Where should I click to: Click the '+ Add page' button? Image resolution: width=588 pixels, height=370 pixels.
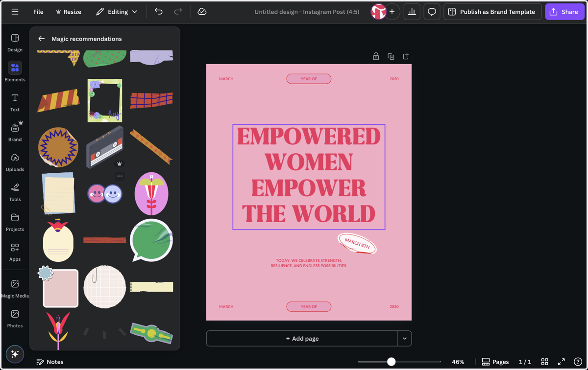(302, 338)
